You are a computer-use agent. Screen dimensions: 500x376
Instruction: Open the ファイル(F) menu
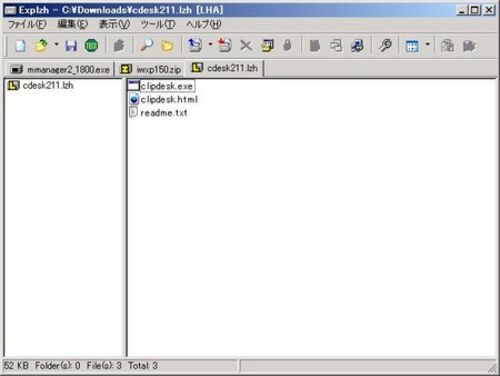pyautogui.click(x=27, y=24)
